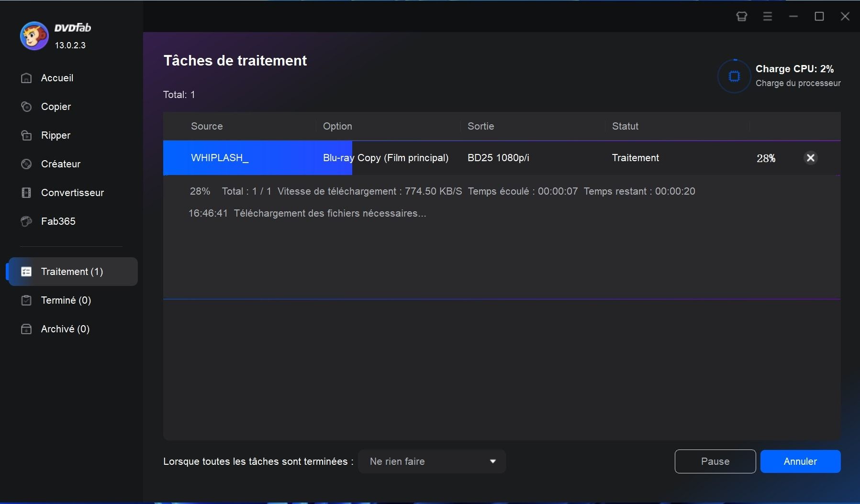Select 'Blu-ray Copy (Film principal)' cell
Screen dimensions: 860x504
pos(386,158)
